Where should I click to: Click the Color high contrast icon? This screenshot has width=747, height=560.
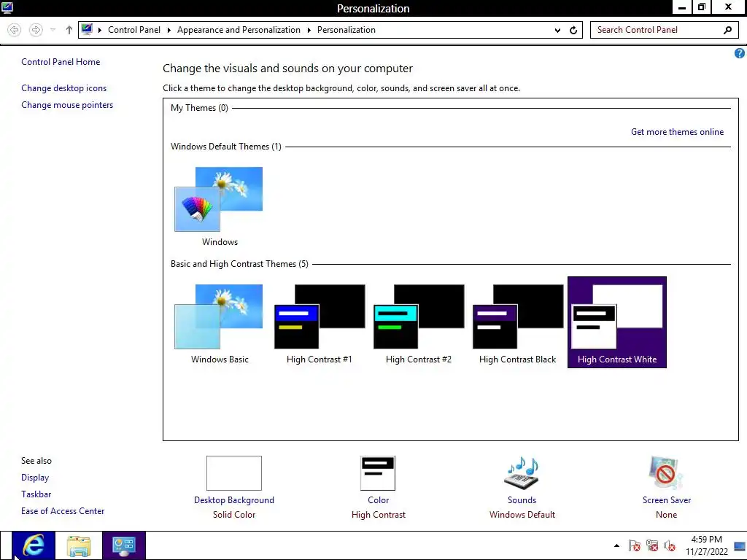coord(378,472)
